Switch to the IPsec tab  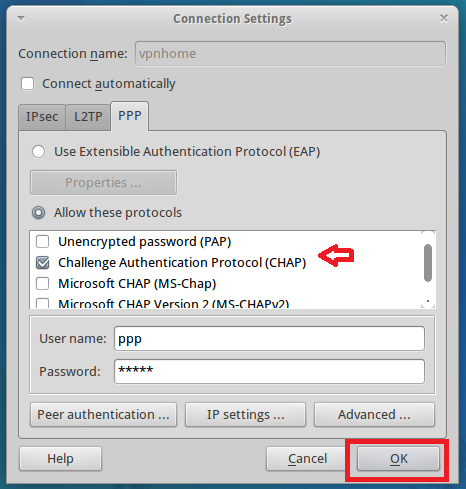coord(42,117)
